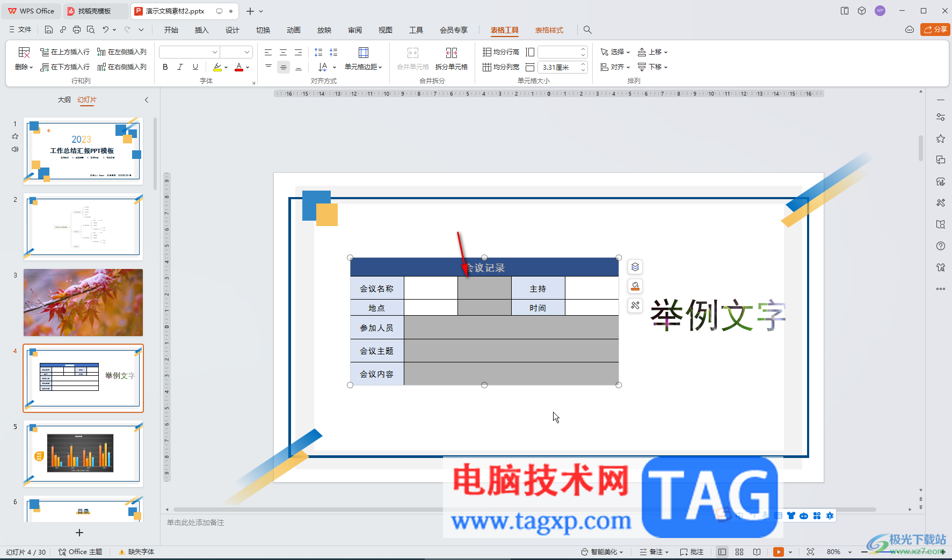Image resolution: width=952 pixels, height=560 pixels.
Task: Click the row height input field
Action: click(563, 52)
